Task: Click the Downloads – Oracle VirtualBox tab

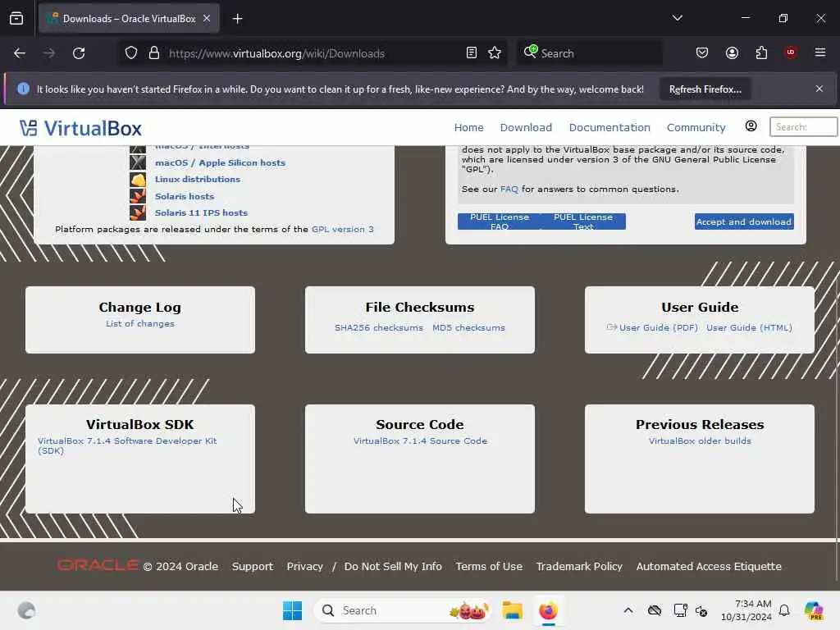Action: [x=129, y=19]
